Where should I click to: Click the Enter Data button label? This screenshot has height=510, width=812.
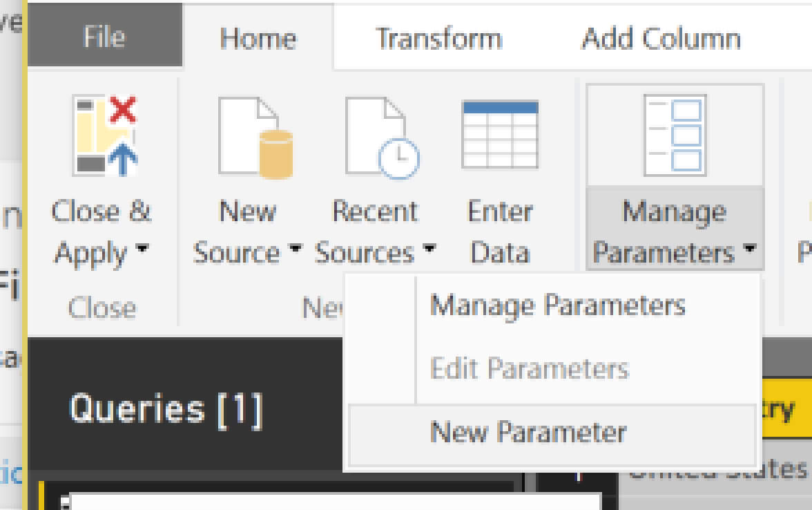[x=500, y=232]
